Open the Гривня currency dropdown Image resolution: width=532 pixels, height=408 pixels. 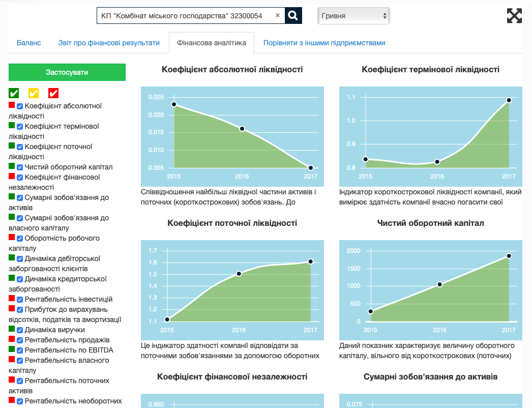pyautogui.click(x=353, y=16)
